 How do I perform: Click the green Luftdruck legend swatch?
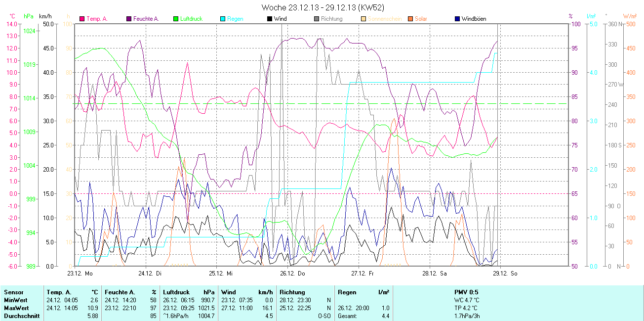176,19
